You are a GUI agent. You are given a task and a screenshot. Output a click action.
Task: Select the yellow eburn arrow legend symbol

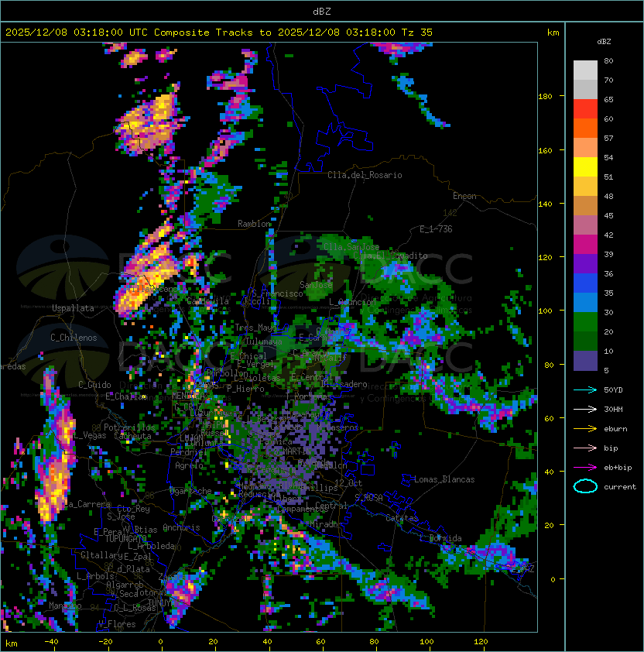point(585,429)
